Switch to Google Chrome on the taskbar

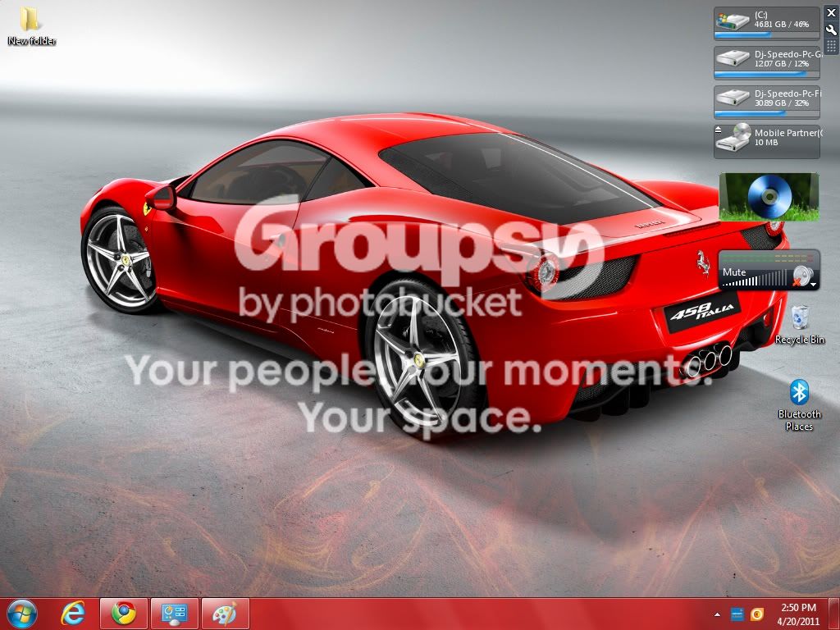pyautogui.click(x=123, y=614)
